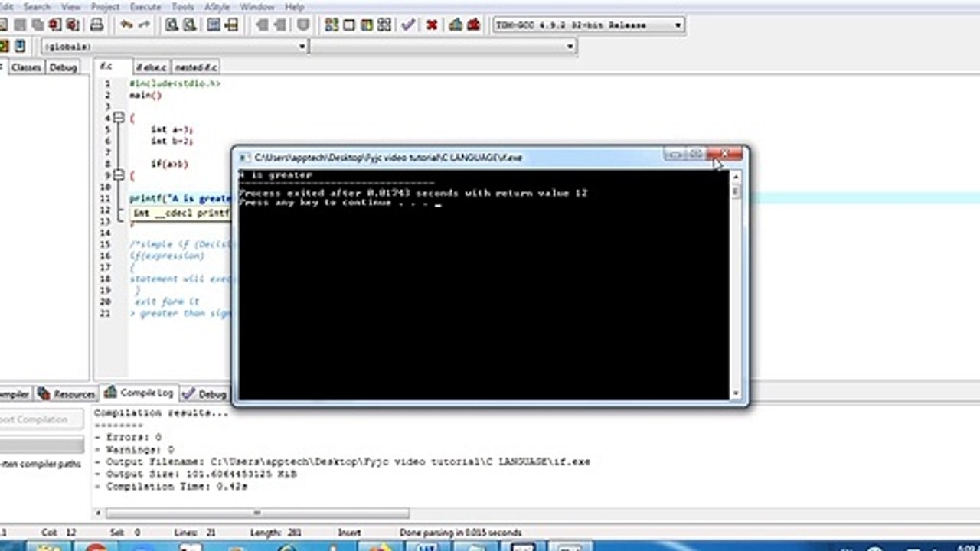Click the 'Insert' status bar entry

click(x=349, y=532)
